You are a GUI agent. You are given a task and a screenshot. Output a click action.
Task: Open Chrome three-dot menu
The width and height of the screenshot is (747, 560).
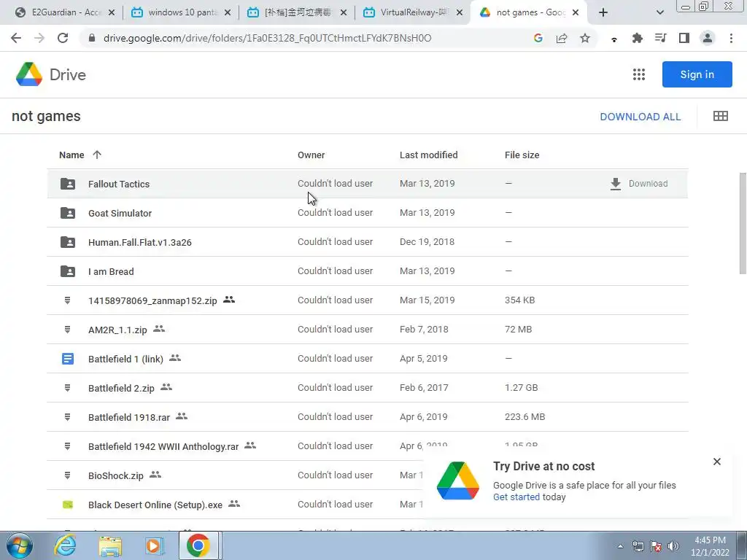tap(731, 38)
